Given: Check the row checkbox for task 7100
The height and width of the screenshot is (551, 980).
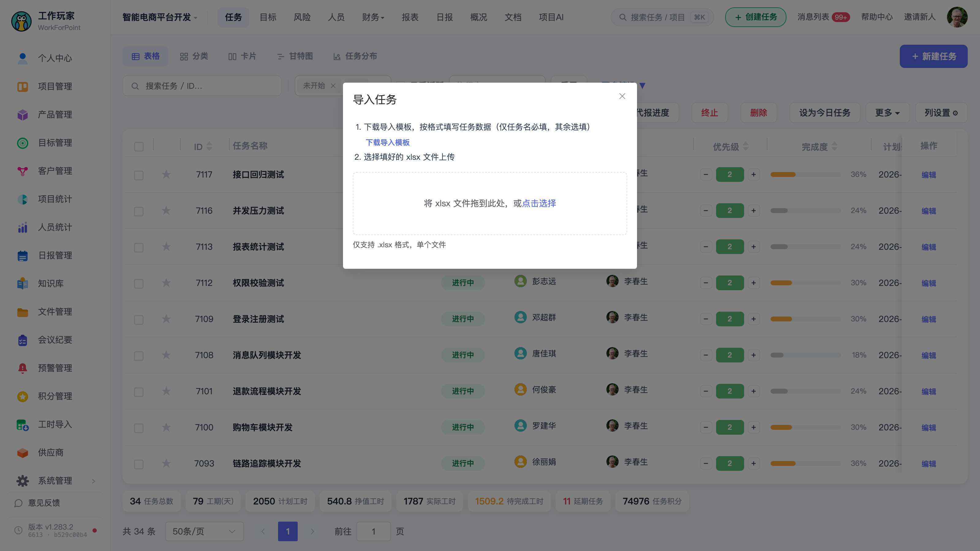Looking at the screenshot, I should tap(139, 428).
